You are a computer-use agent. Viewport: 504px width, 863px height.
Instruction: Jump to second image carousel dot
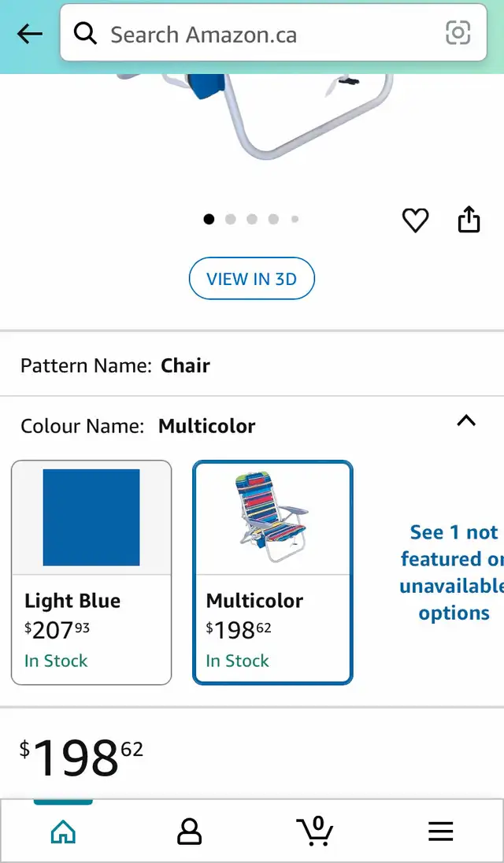231,220
